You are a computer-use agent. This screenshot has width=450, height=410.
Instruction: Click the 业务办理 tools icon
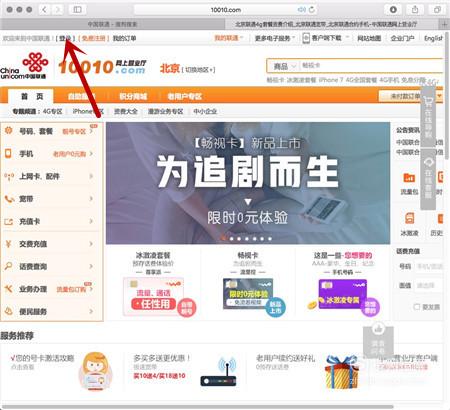(x=8, y=288)
